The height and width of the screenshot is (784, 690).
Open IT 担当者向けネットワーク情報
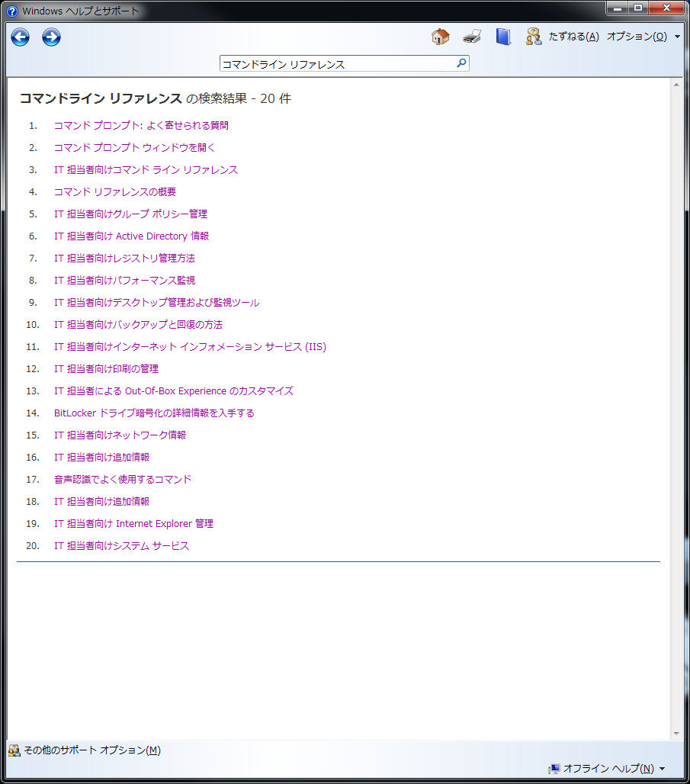coord(120,435)
